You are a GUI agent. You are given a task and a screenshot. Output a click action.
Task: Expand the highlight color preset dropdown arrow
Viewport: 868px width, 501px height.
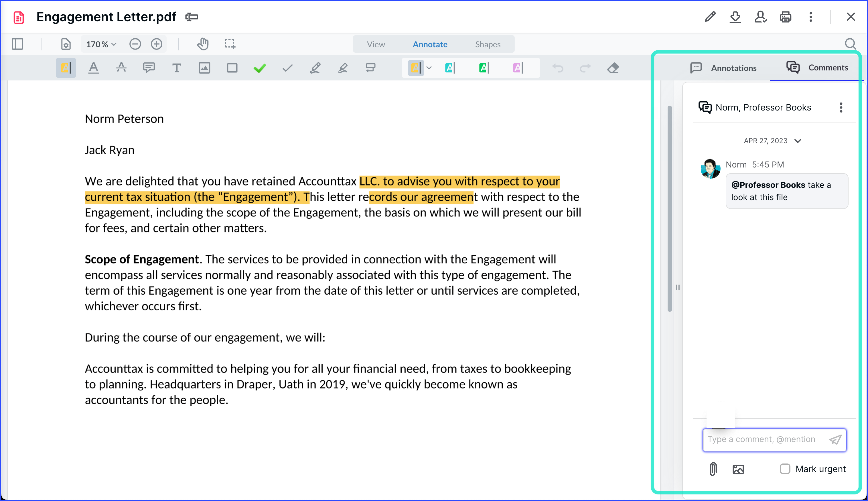pos(429,68)
